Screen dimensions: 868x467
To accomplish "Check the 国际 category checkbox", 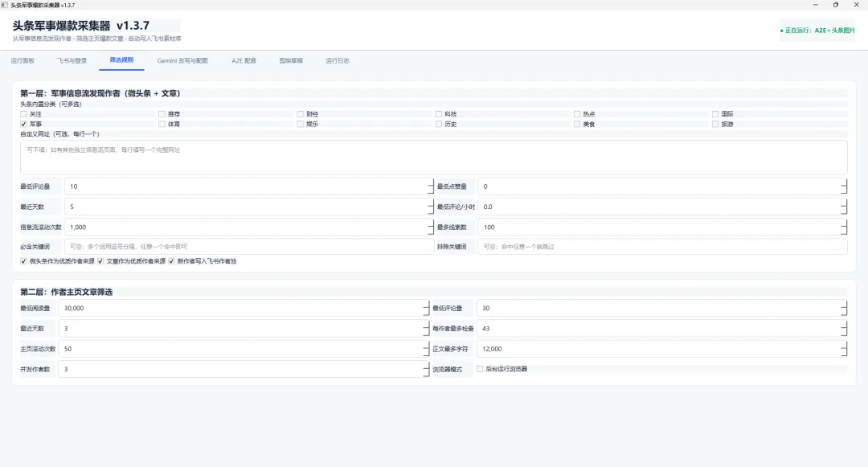I will pos(715,114).
